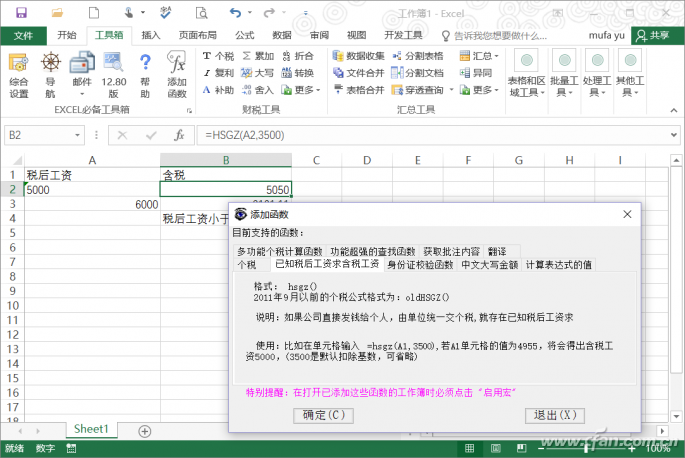Click 确定(C) button in dialog
The height and width of the screenshot is (458, 685).
pos(323,415)
